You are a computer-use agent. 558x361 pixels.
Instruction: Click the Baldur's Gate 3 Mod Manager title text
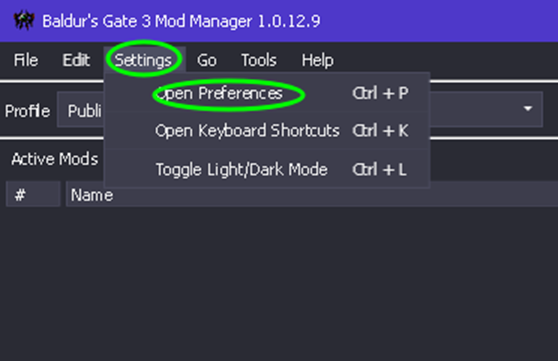pyautogui.click(x=181, y=21)
